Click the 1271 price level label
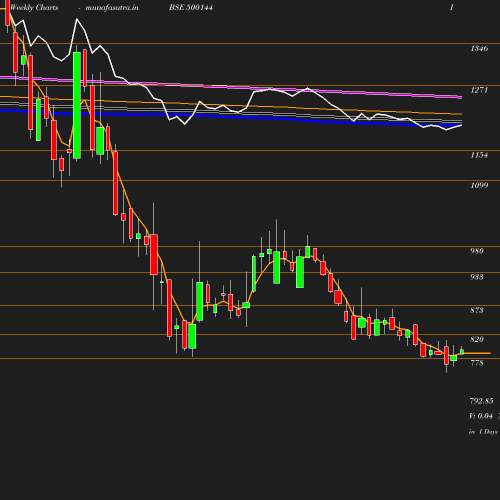 [479, 90]
